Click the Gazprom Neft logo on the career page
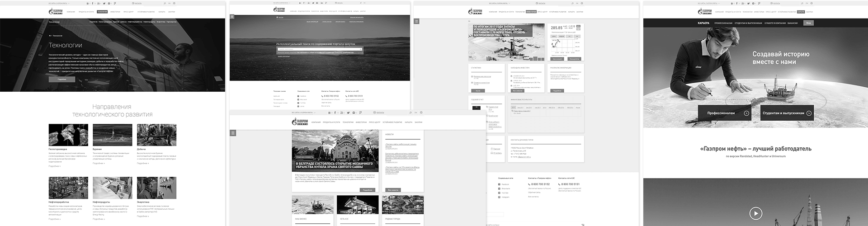This screenshot has width=868, height=226. point(705,12)
